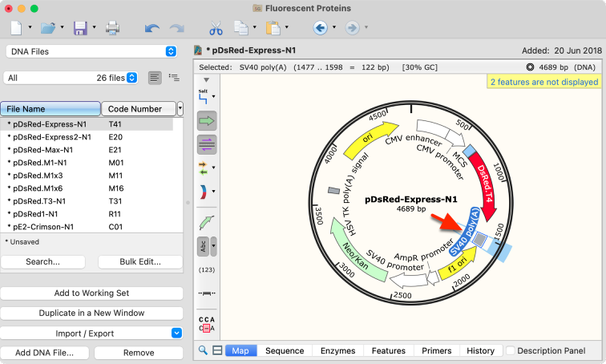
Task: Click the Paste clipboard icon
Action: coord(273,28)
